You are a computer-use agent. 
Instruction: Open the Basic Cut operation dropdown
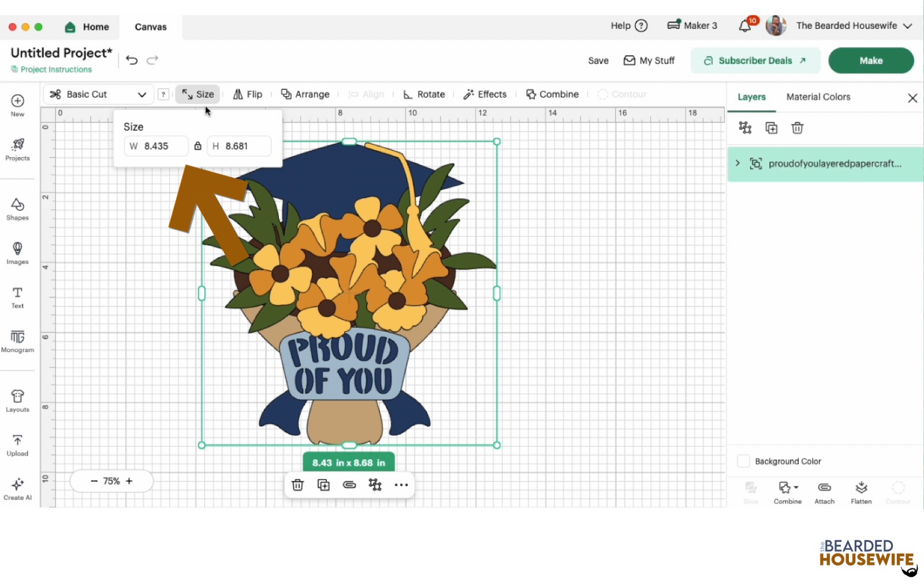coord(98,94)
